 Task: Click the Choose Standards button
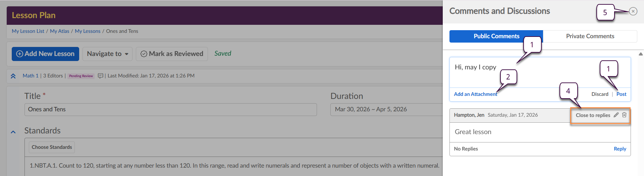pos(52,147)
